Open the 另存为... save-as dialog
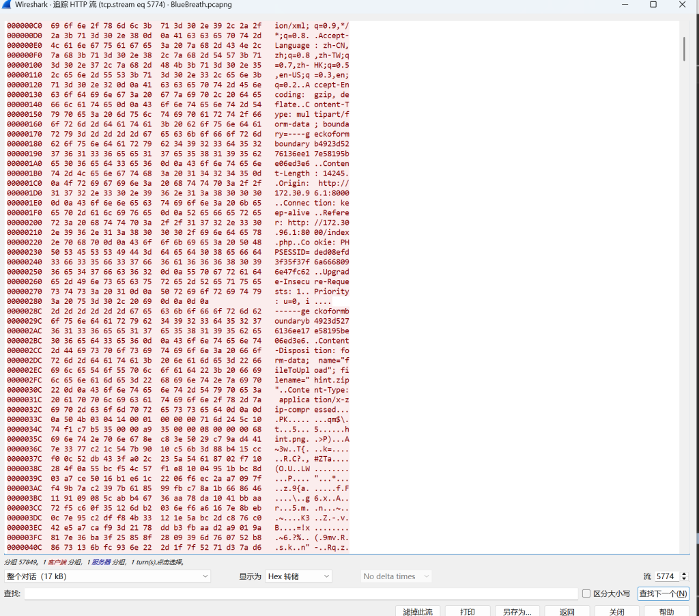699x616 pixels. pyautogui.click(x=517, y=611)
